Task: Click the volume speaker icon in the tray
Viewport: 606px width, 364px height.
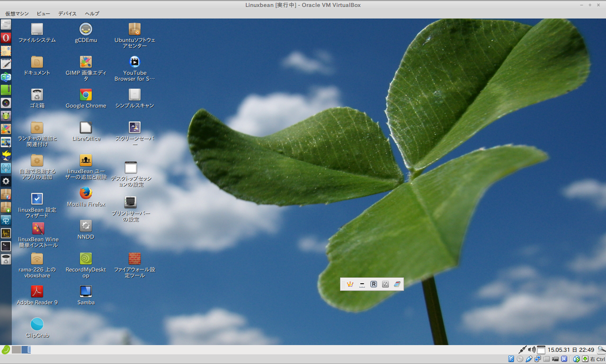Action: 532,350
